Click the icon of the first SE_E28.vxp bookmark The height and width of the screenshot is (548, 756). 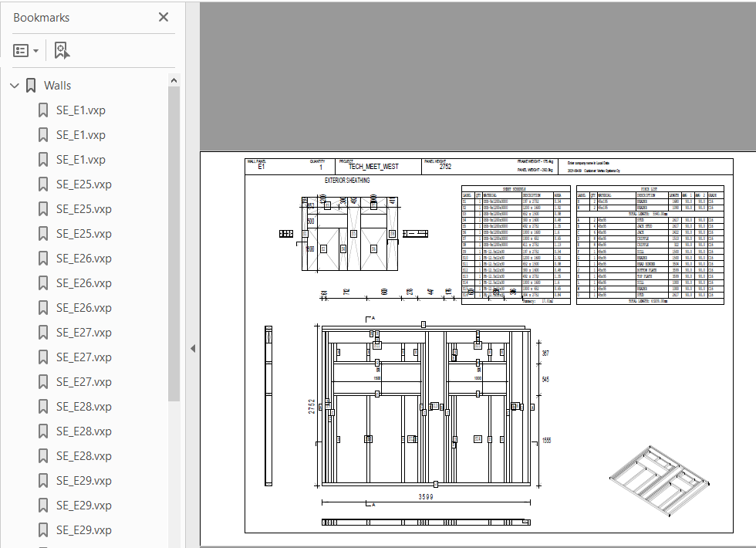point(43,407)
